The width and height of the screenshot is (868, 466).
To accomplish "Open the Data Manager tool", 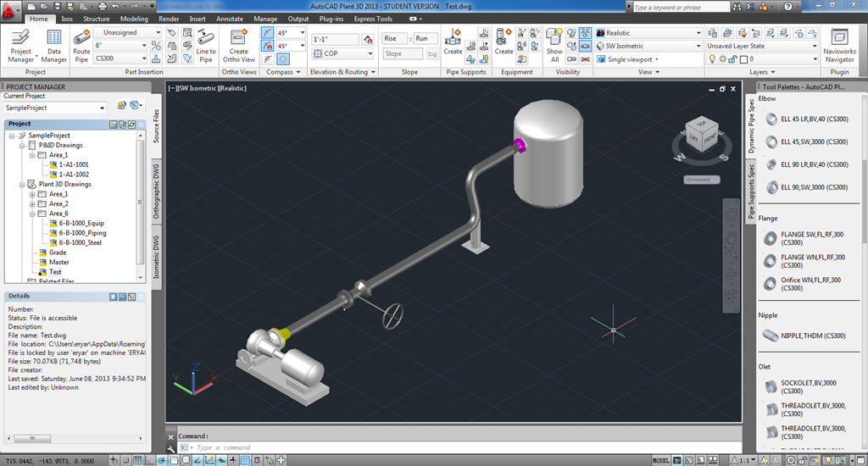I will (53, 46).
